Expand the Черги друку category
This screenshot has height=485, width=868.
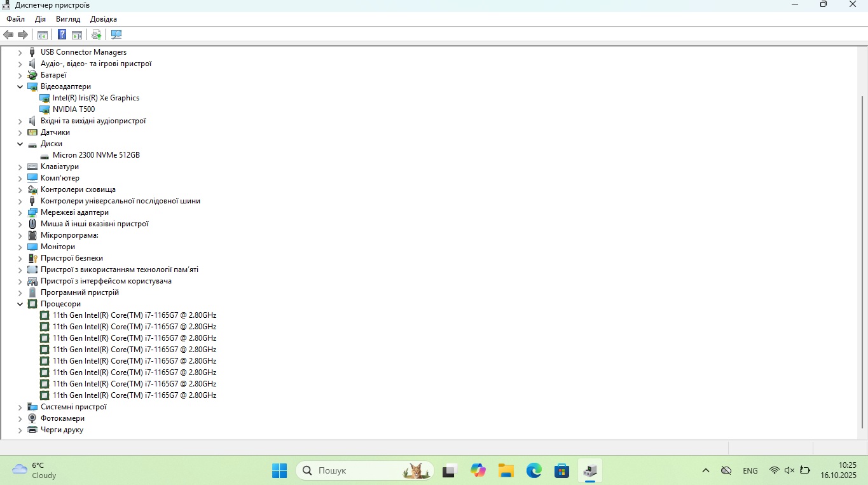click(x=20, y=430)
